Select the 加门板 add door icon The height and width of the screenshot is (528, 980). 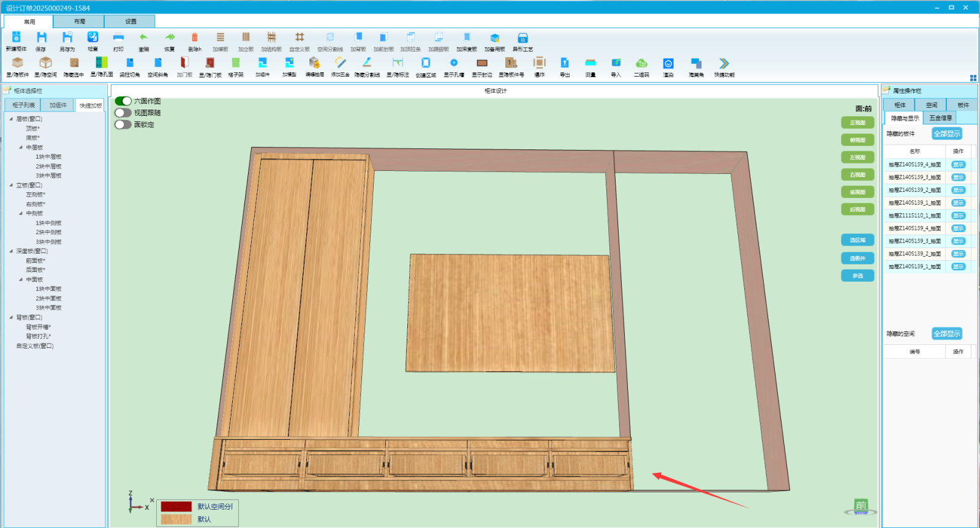click(x=184, y=63)
